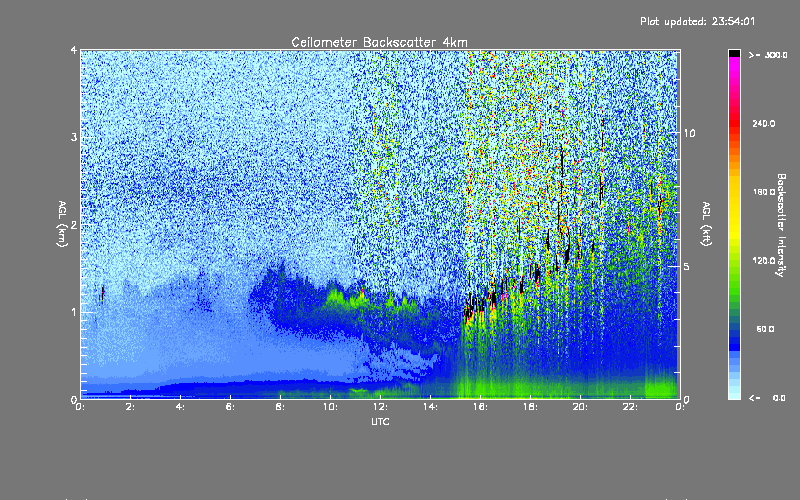The image size is (800, 500).
Task: Click the "AGL (kft)" right axis label
Action: (x=706, y=224)
